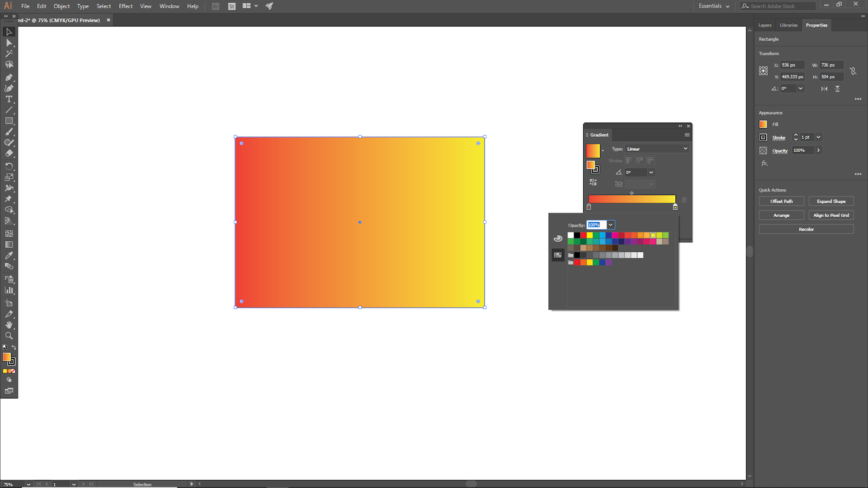Select the Direct Selection tool
This screenshot has width=868, height=488.
[x=9, y=43]
